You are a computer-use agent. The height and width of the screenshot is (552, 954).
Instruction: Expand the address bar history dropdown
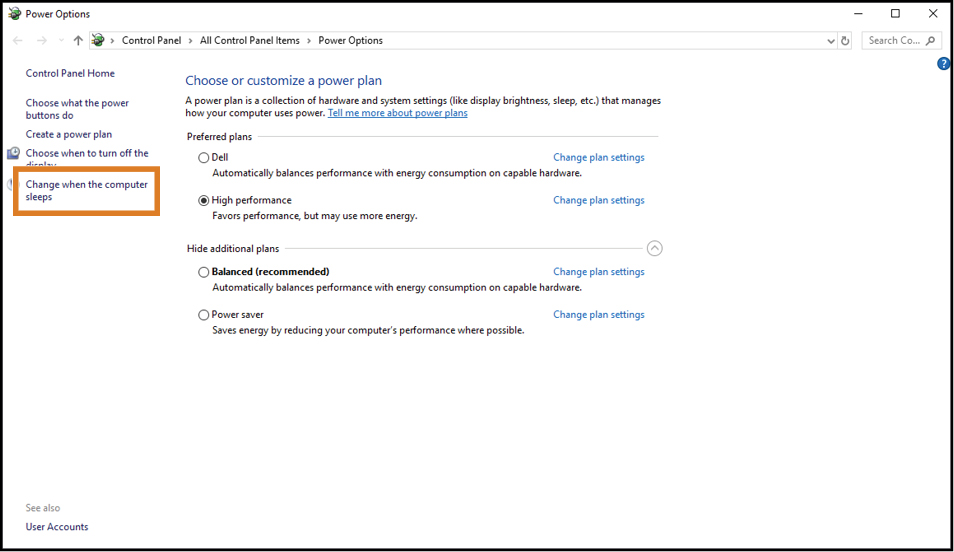(x=830, y=41)
